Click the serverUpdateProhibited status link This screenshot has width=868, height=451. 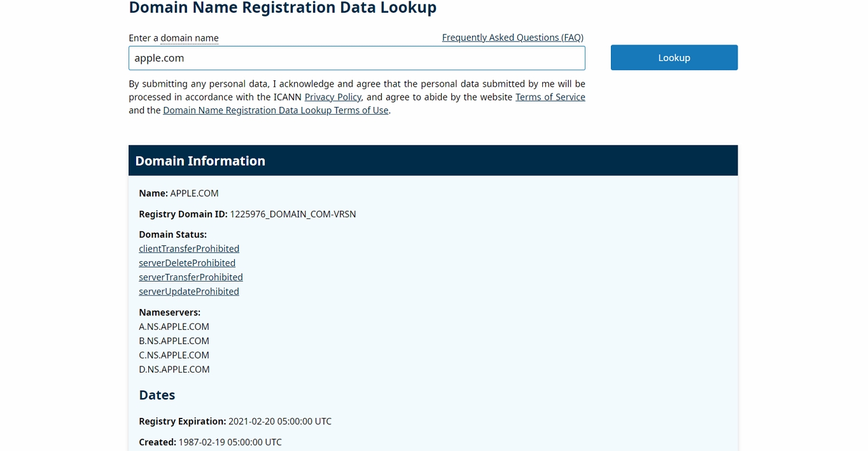189,291
